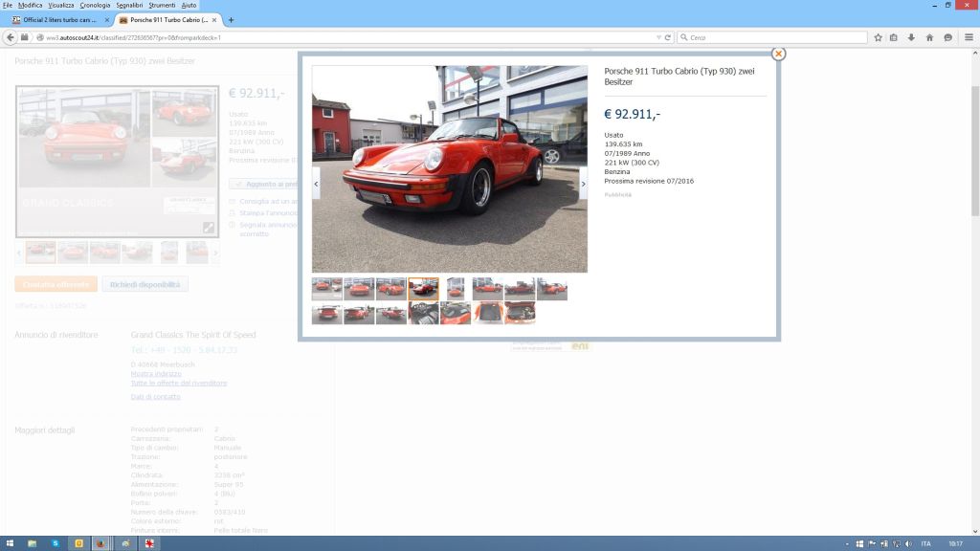Click the 139.635 km mileage in the lightbox

(623, 144)
